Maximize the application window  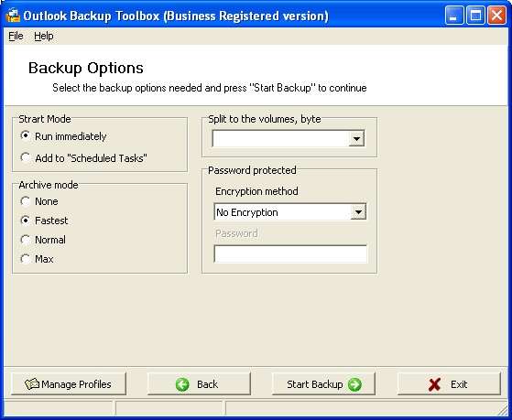475,16
